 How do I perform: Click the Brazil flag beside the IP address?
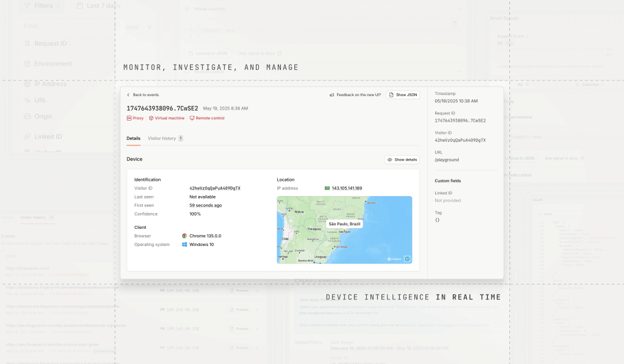click(327, 187)
